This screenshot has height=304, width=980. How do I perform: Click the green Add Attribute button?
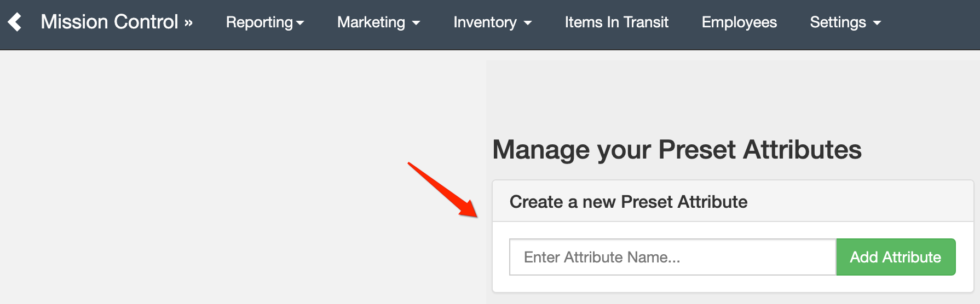896,257
